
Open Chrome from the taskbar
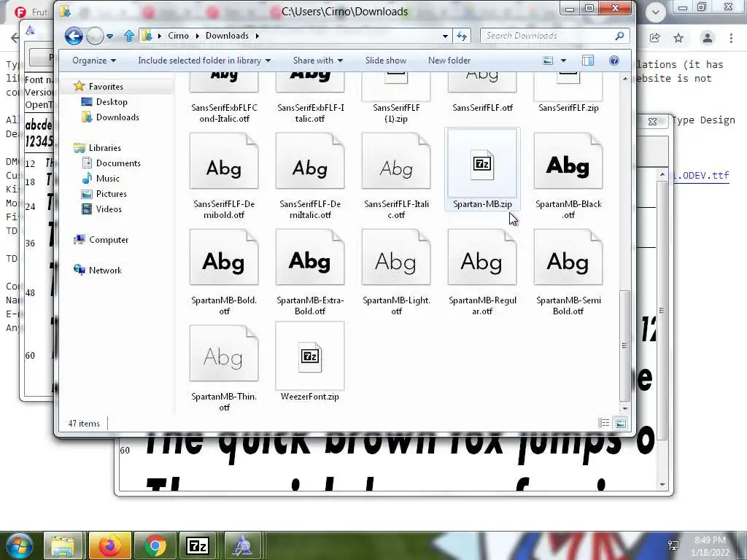(x=155, y=545)
